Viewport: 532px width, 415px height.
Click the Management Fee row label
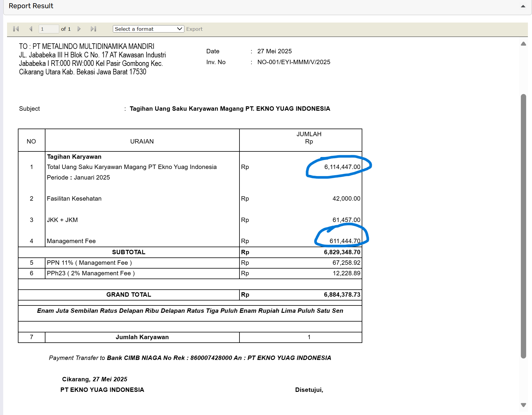71,241
